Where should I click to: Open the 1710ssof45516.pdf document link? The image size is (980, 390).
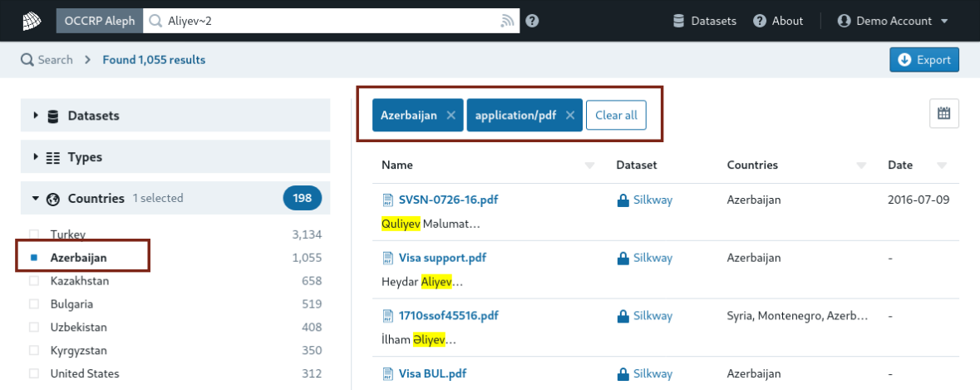point(448,316)
